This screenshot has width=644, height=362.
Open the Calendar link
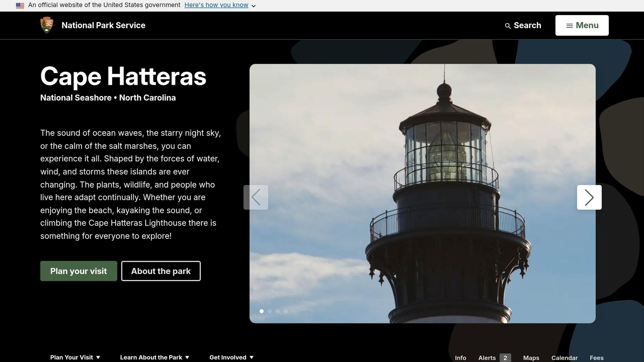tap(564, 358)
